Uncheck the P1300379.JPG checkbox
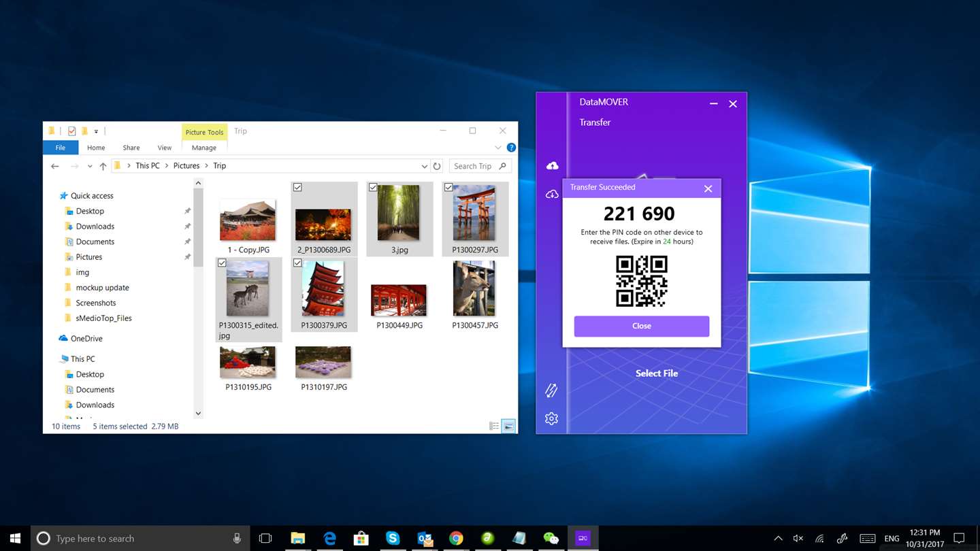 (x=297, y=263)
